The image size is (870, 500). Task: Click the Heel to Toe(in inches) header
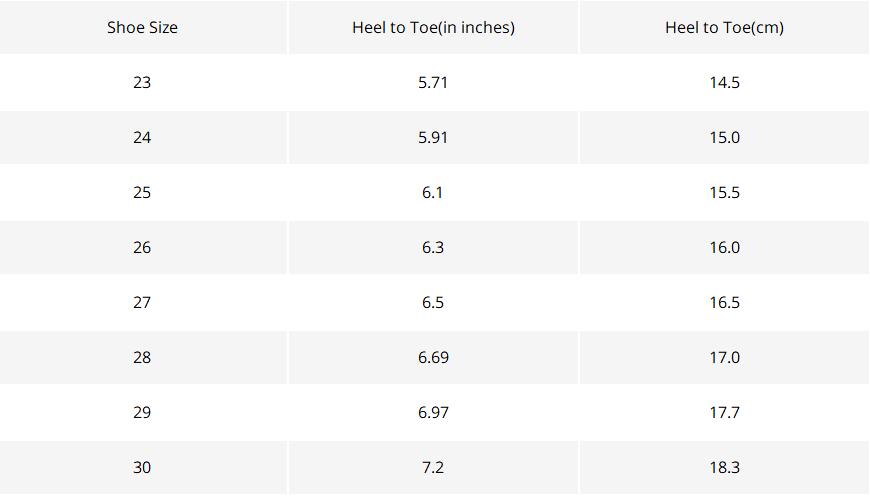433,27
